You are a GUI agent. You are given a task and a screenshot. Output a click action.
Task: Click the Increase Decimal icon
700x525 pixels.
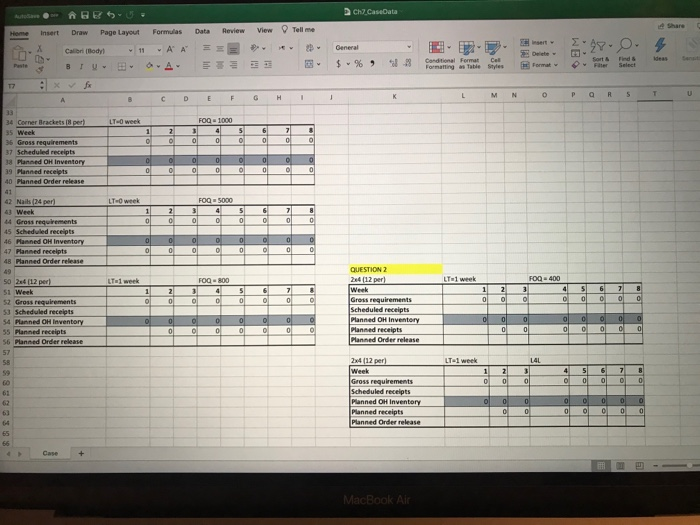point(393,63)
